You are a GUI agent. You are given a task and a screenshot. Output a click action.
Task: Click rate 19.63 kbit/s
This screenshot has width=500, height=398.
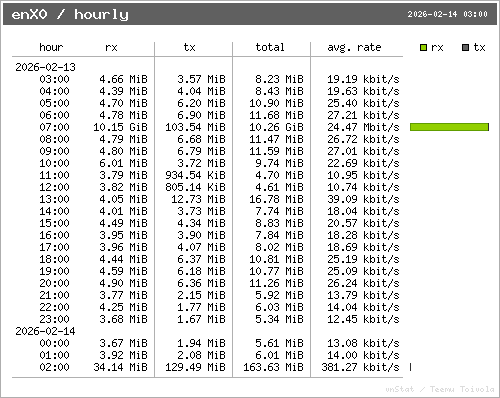pos(363,91)
